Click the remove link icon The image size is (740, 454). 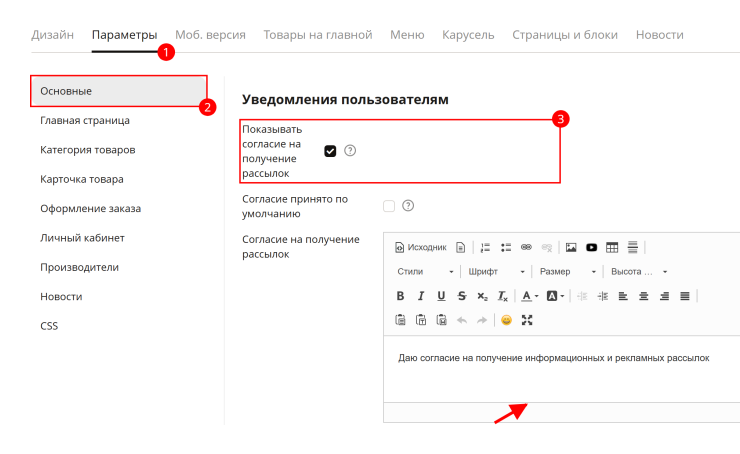(x=547, y=247)
